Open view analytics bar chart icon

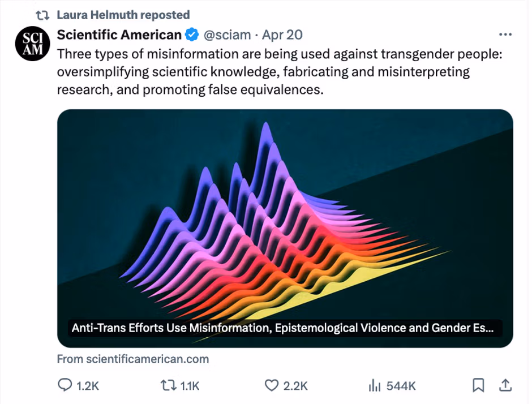tap(375, 386)
